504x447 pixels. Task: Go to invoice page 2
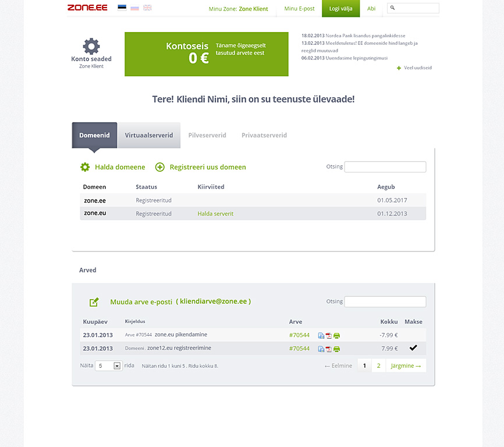point(379,366)
